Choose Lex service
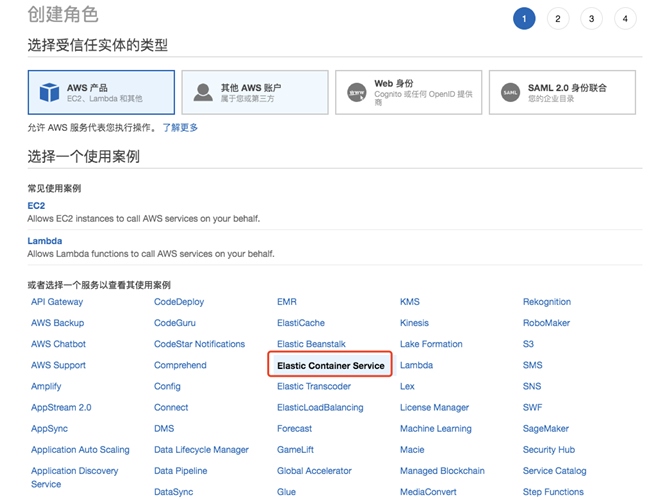650x500 pixels. coord(407,386)
